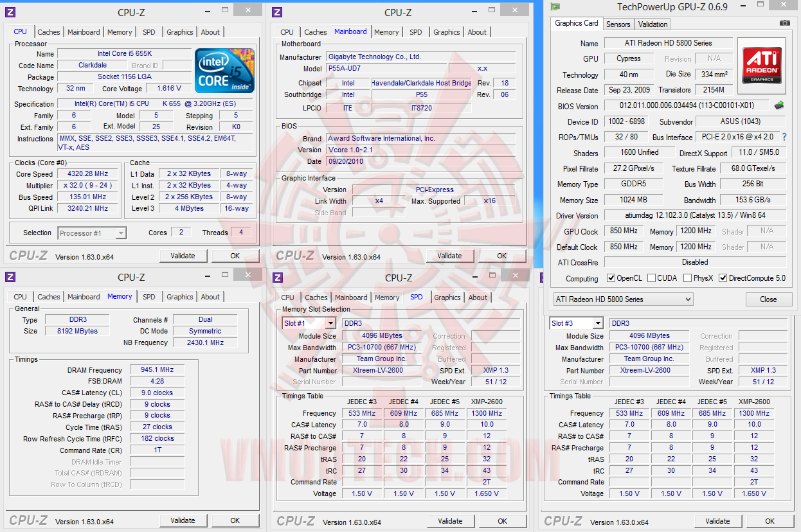Click the CPU-Z logo icon in the Memory window title bar
The image size is (801, 532).
[x=10, y=277]
